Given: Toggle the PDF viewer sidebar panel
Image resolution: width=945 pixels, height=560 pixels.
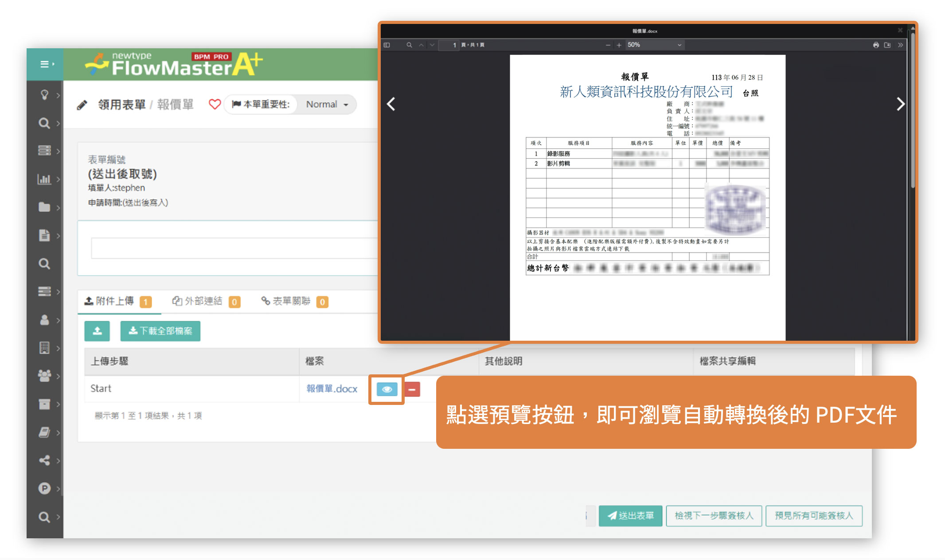Looking at the screenshot, I should [387, 45].
